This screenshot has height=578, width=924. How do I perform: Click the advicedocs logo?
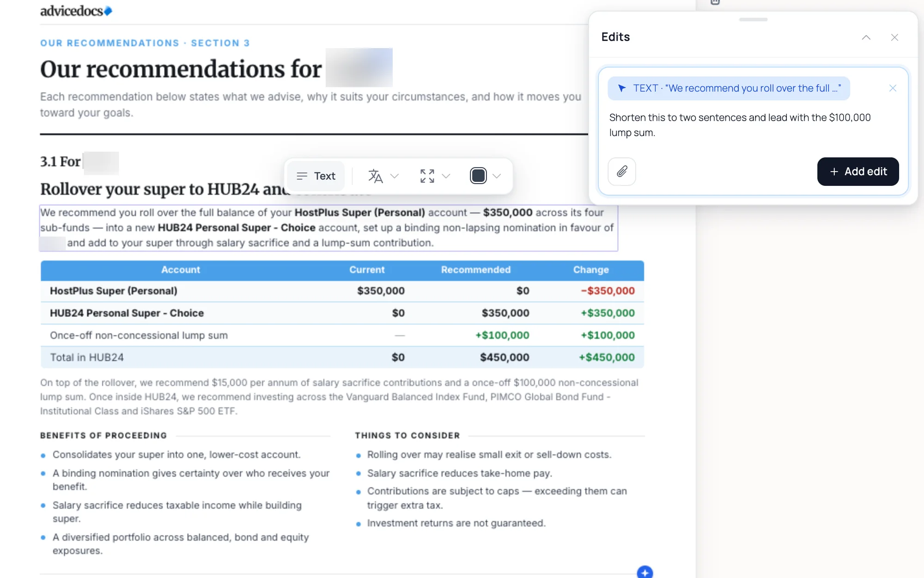76,11
